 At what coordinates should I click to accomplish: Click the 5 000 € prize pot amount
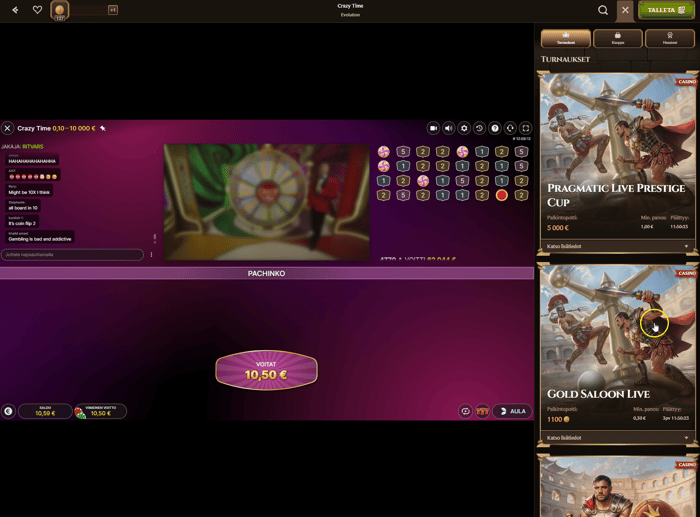[x=558, y=228]
